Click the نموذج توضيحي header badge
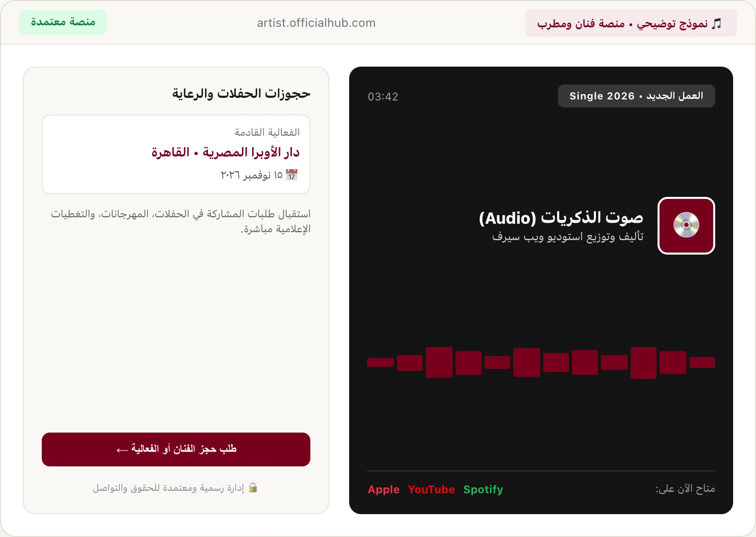Viewport: 756px width, 537px height. tap(631, 23)
